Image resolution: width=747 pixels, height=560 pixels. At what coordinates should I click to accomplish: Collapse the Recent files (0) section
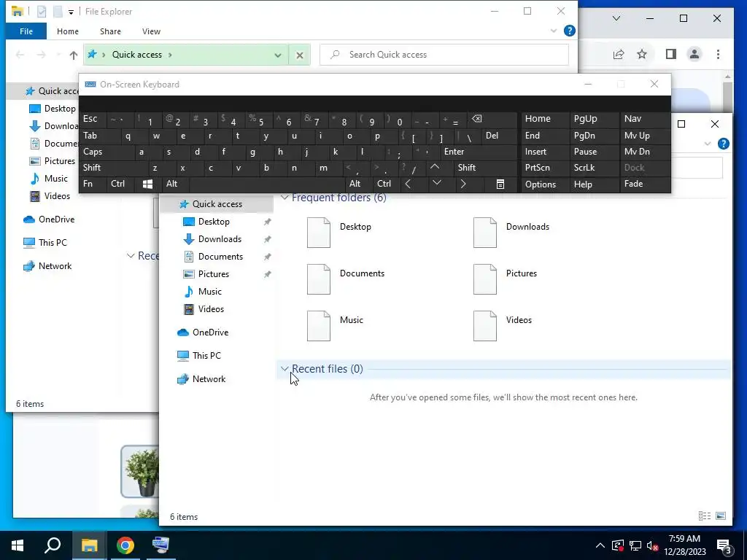285,369
